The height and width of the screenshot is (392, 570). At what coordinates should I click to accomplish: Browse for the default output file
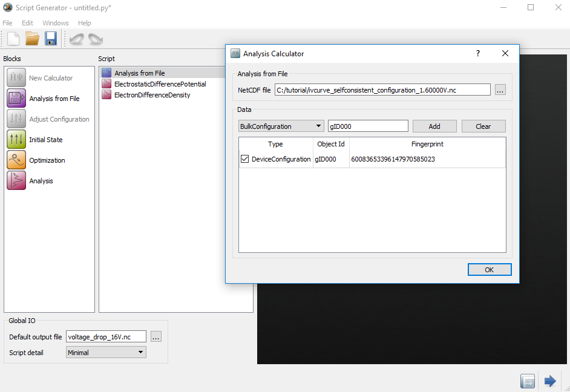156,337
